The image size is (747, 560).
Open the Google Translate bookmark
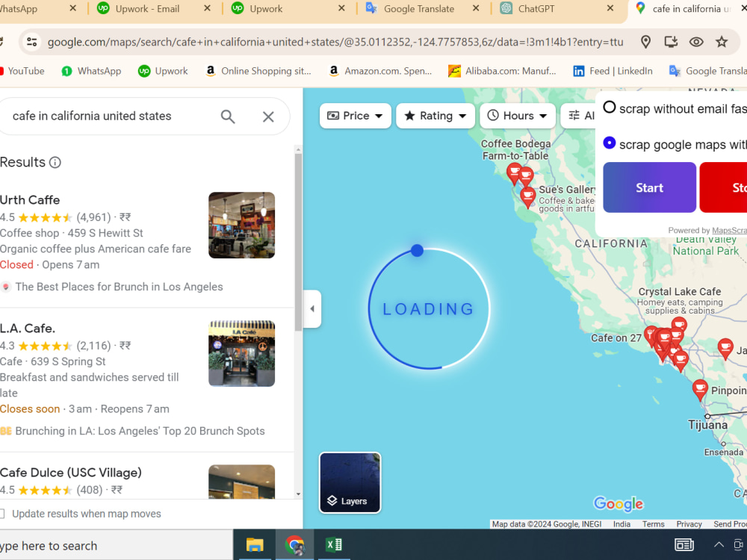[x=708, y=71]
